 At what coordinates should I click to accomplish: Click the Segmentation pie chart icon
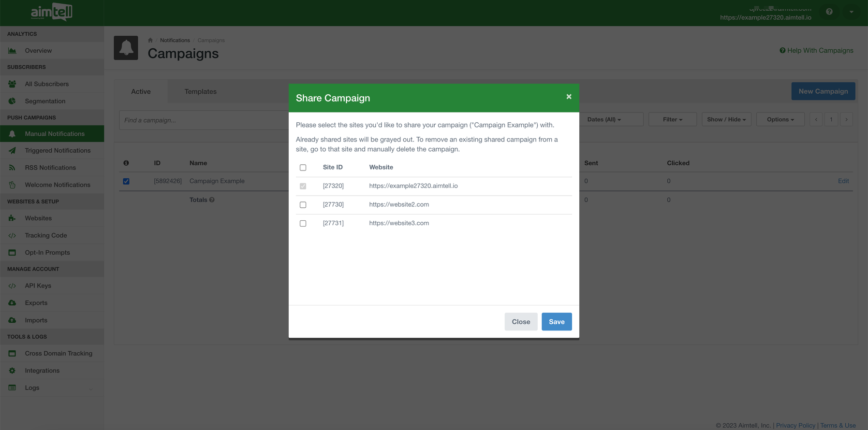(x=12, y=101)
